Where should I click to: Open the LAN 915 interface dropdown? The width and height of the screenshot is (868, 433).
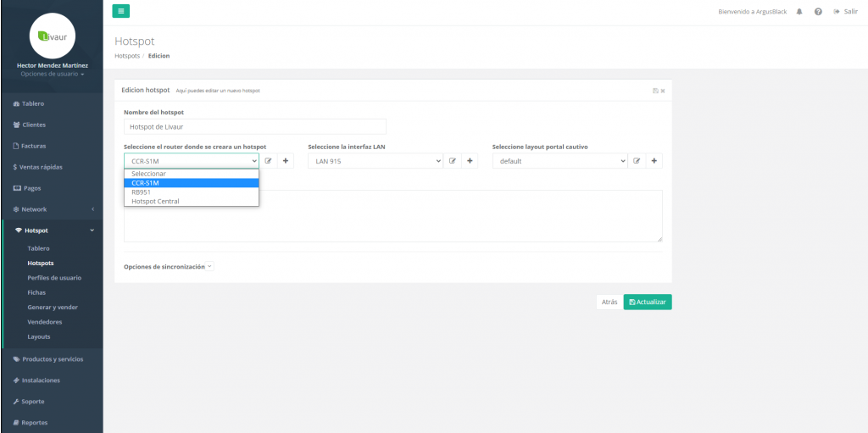click(375, 161)
